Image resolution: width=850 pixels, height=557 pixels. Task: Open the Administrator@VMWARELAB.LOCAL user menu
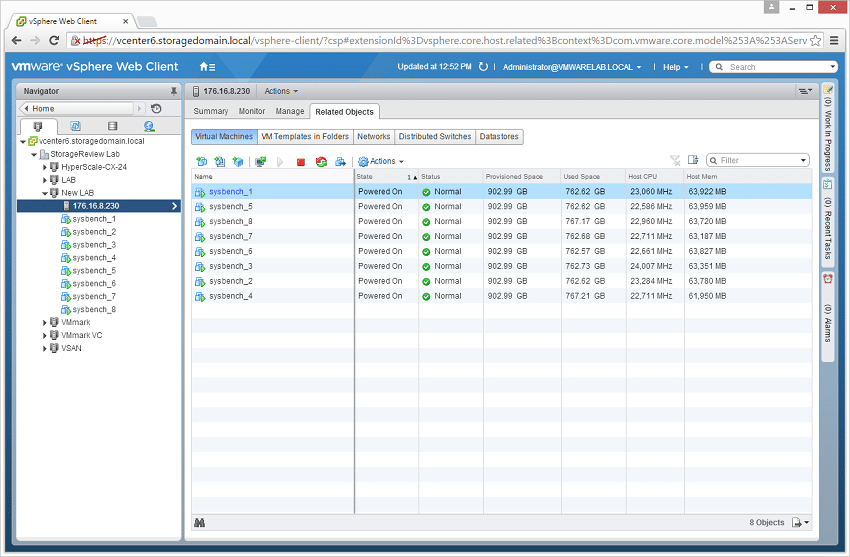pyautogui.click(x=572, y=67)
